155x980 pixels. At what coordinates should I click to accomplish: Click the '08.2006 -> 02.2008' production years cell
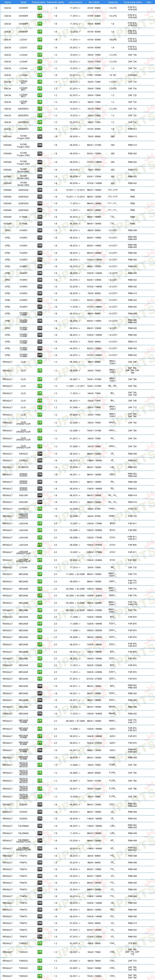[75, 610]
